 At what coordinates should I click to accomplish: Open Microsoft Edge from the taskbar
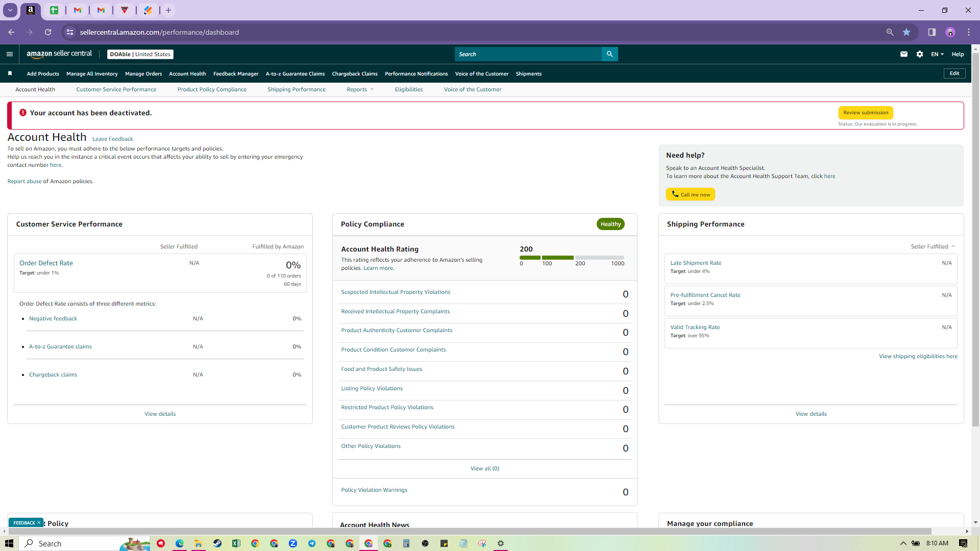pos(180,543)
